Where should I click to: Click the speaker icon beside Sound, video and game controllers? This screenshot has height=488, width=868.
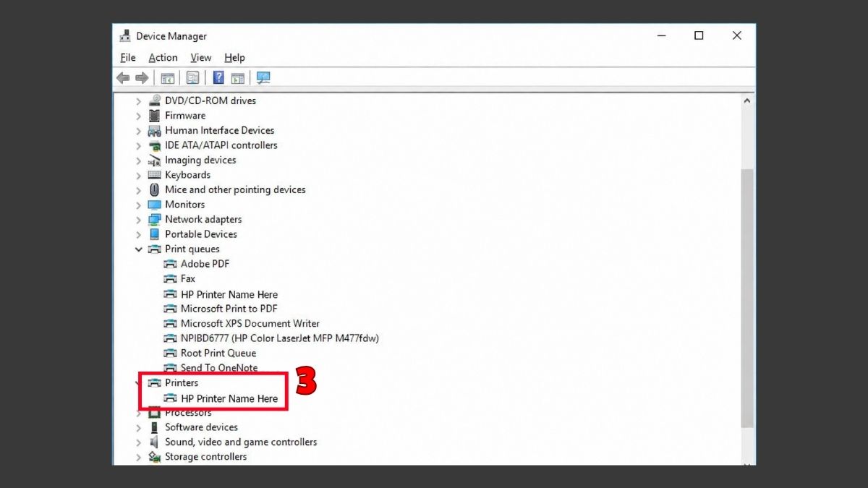pos(154,442)
